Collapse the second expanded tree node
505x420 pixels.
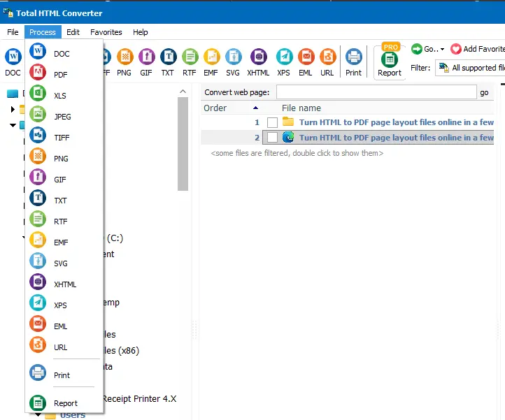(13, 125)
